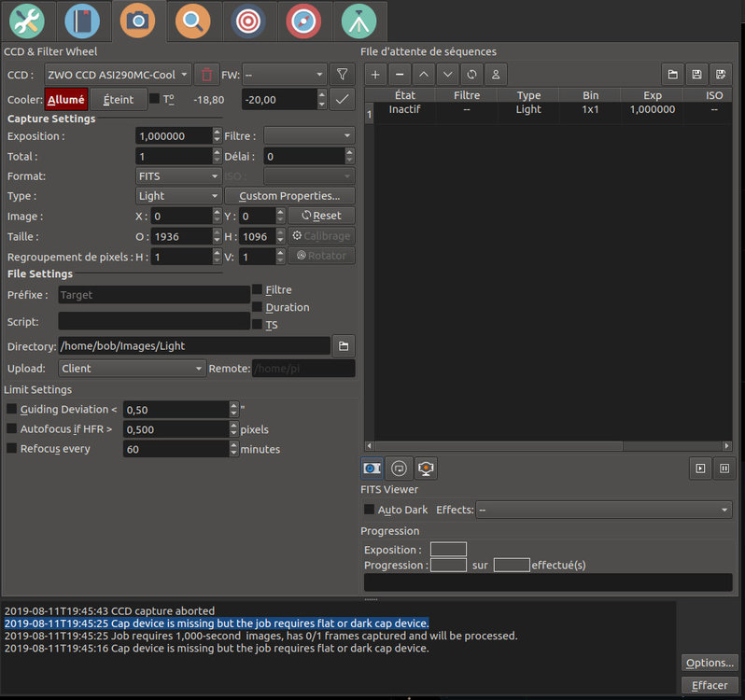The image size is (745, 700).
Task: Switch to the Guide compass tab
Action: click(x=303, y=21)
